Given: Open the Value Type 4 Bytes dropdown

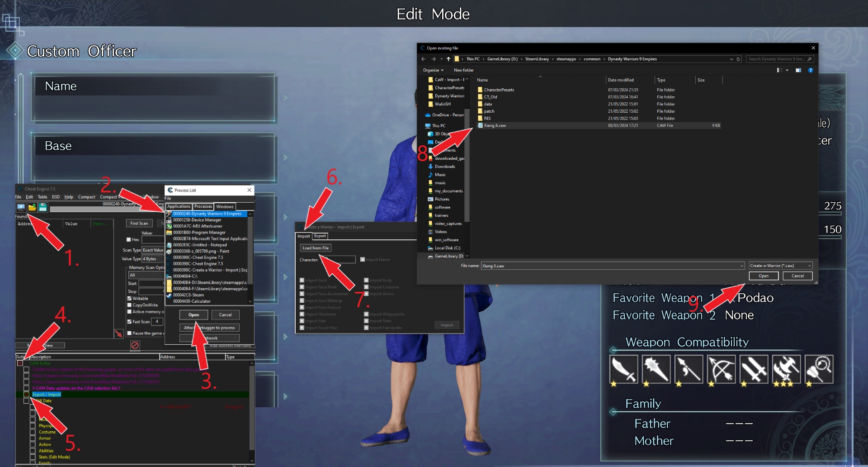Looking at the screenshot, I should point(153,259).
